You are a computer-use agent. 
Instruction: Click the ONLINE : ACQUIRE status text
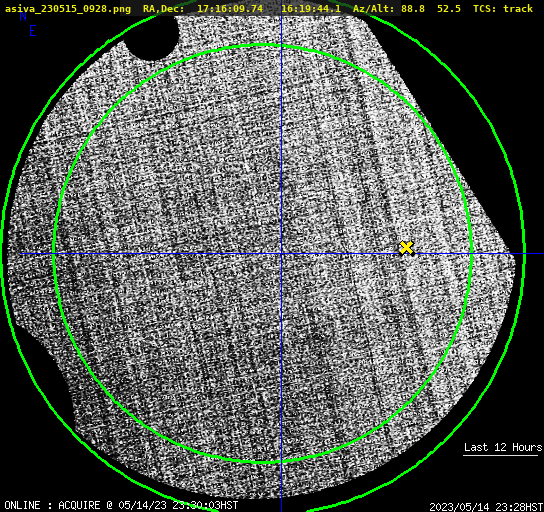pos(52,505)
